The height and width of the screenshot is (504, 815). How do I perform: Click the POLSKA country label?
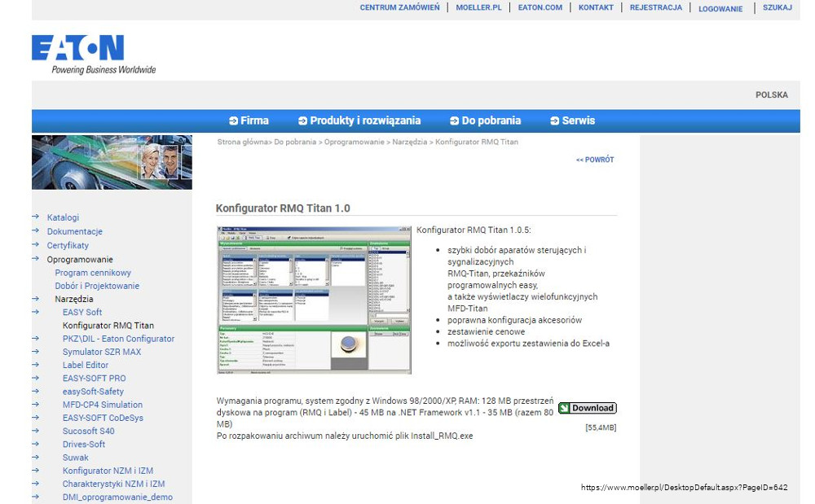point(771,95)
